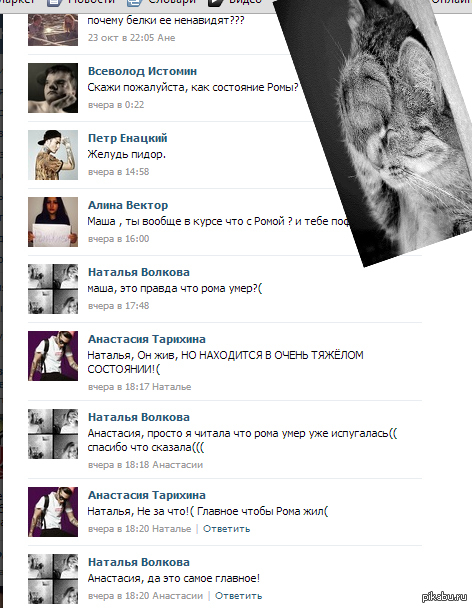Visit Петр Енацкий's profile name link
This screenshot has height=608, width=472.
[x=128, y=138]
